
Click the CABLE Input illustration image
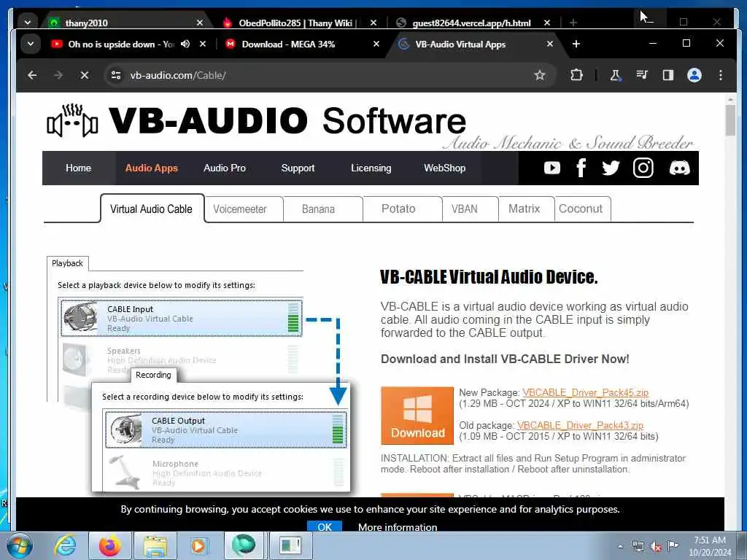pos(181,318)
